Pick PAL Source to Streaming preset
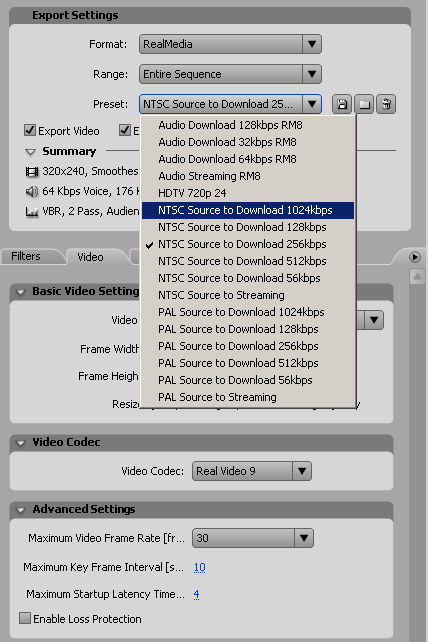This screenshot has width=428, height=642. point(248,397)
